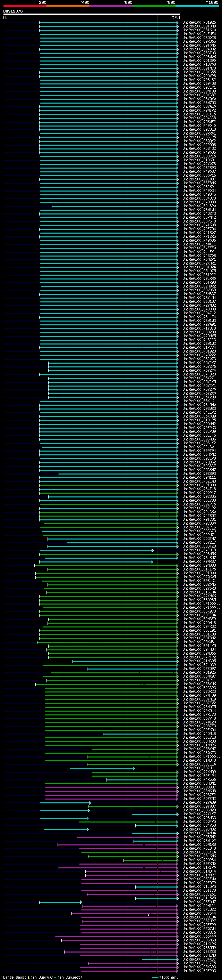The height and width of the screenshot is (980, 222).
Task: Select hit label UniRef100_A7QK05
Action: tap(199, 577)
